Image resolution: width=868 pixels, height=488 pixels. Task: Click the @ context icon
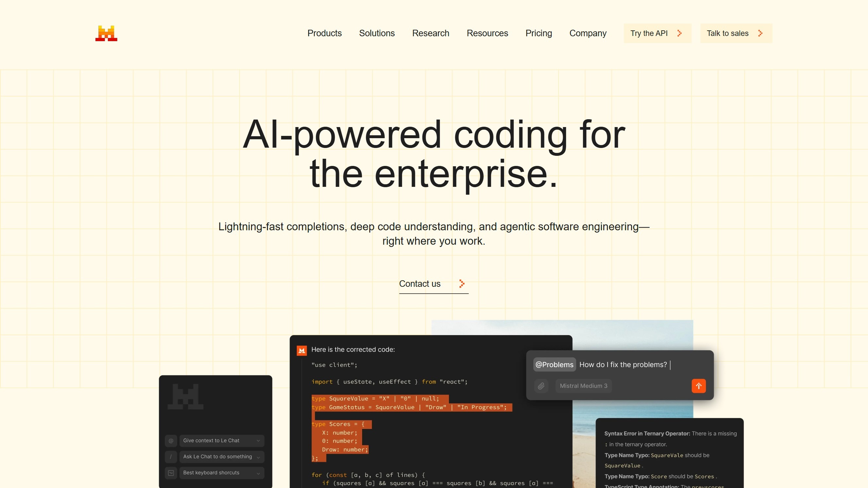click(x=171, y=441)
